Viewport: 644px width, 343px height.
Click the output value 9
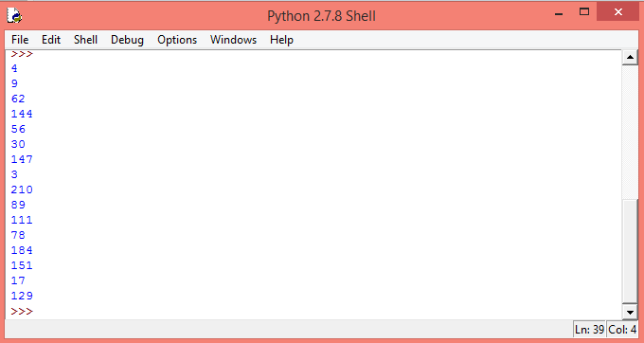pyautogui.click(x=14, y=83)
